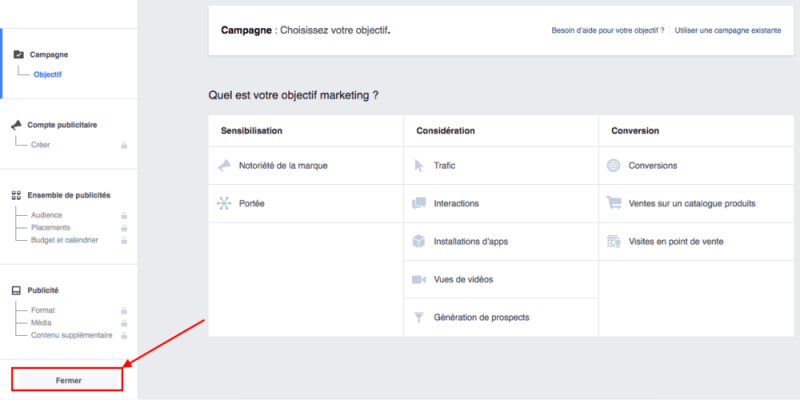Viewport: 800px width, 400px height.
Task: Click the lock icon beside Placements
Action: click(123, 228)
